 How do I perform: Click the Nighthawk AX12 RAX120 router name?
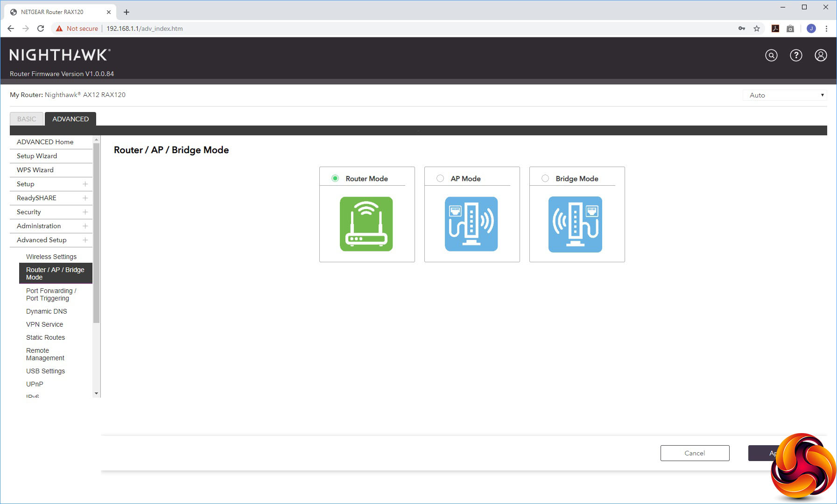point(85,95)
